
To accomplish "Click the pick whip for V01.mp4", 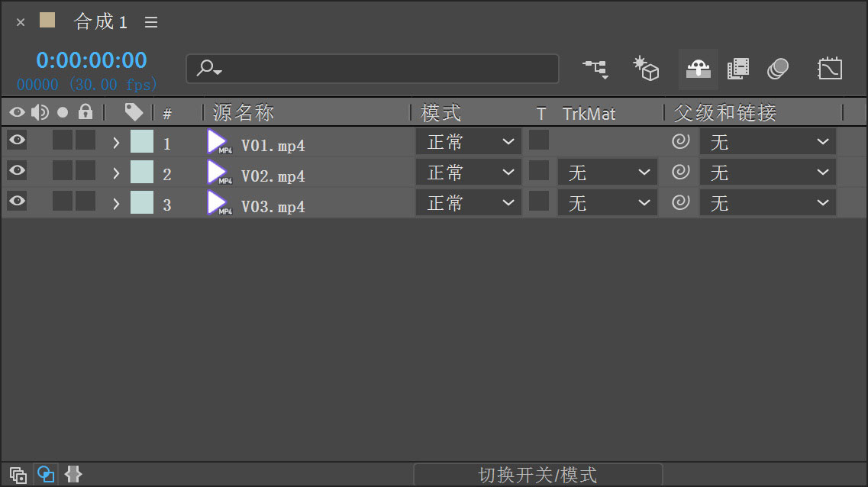I will 680,141.
